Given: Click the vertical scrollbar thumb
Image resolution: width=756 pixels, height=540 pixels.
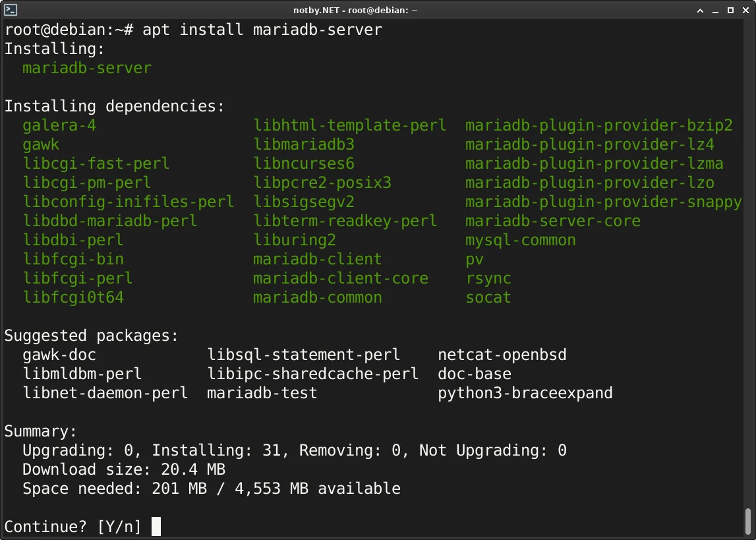Looking at the screenshot, I should (x=748, y=522).
